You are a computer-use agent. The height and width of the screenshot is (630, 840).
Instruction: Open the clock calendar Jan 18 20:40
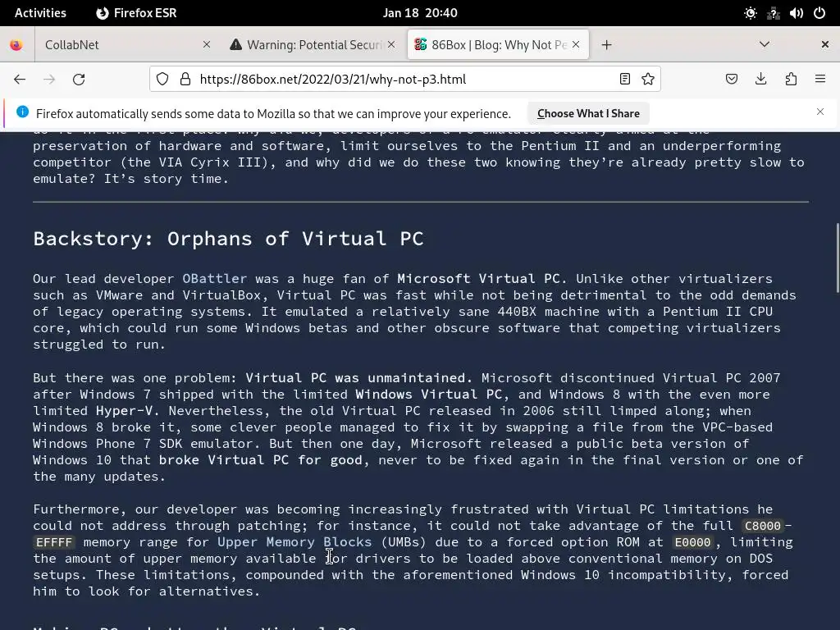pos(420,13)
